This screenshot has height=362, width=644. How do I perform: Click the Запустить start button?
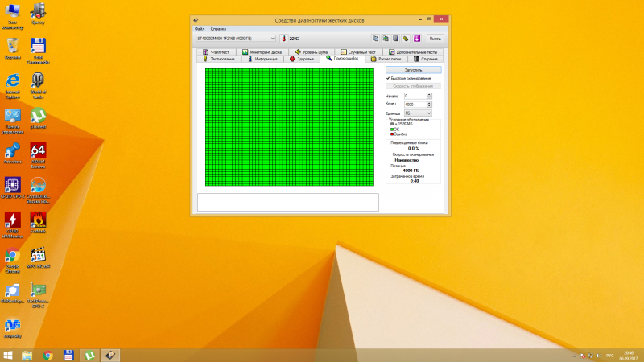coord(413,70)
